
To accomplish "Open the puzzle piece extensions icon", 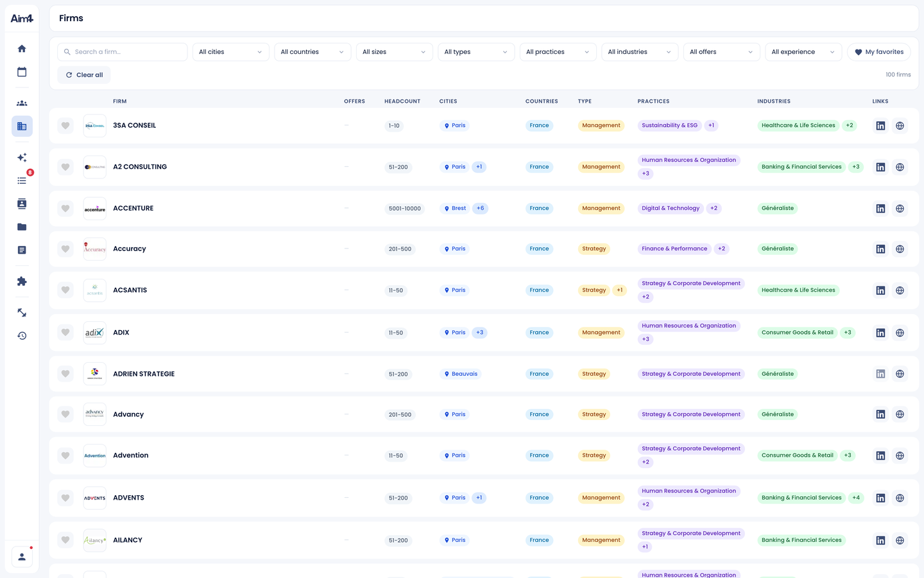I will [x=22, y=281].
